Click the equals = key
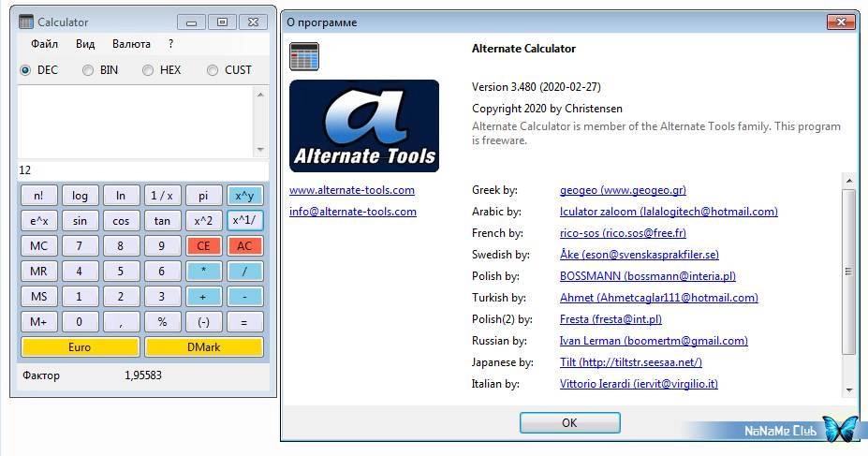Image resolution: width=868 pixels, height=456 pixels. pos(244,321)
